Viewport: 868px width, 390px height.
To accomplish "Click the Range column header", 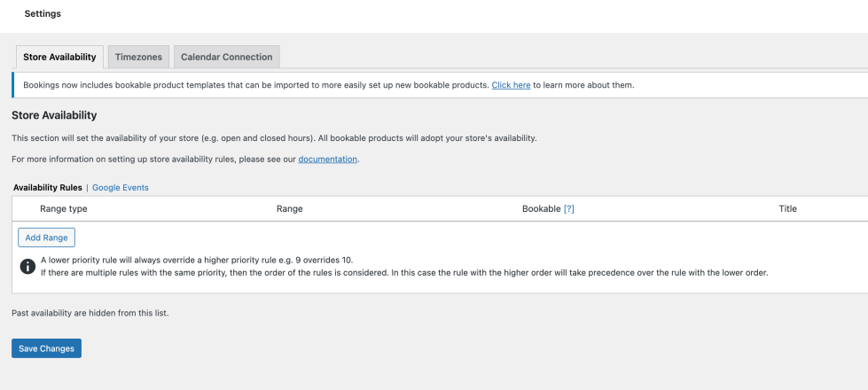I will tap(289, 209).
